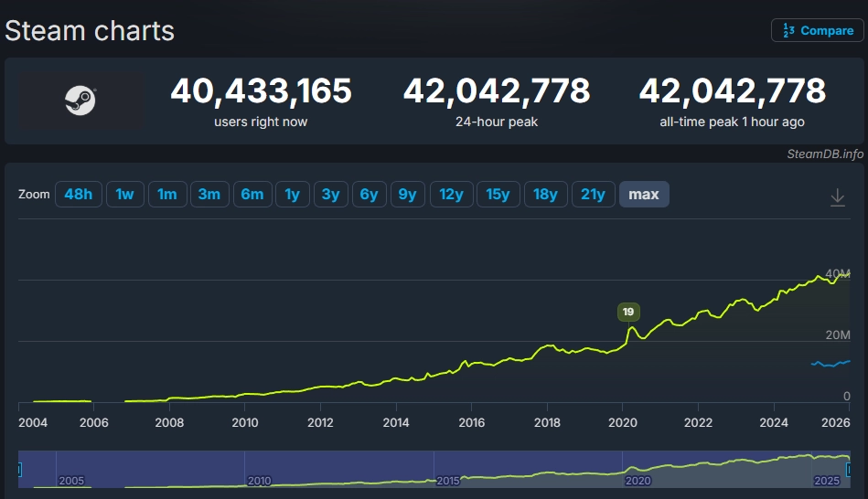Click the 19 event marker on chart
This screenshot has height=499, width=868.
[628, 312]
